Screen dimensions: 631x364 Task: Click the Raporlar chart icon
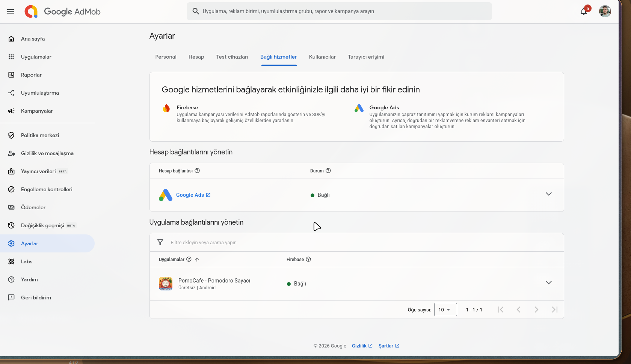[x=11, y=75]
